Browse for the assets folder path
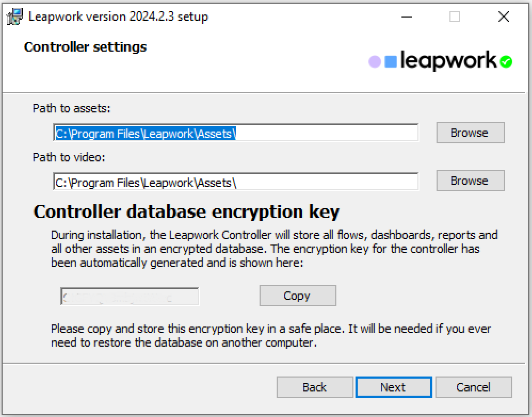The width and height of the screenshot is (532, 417). point(470,132)
